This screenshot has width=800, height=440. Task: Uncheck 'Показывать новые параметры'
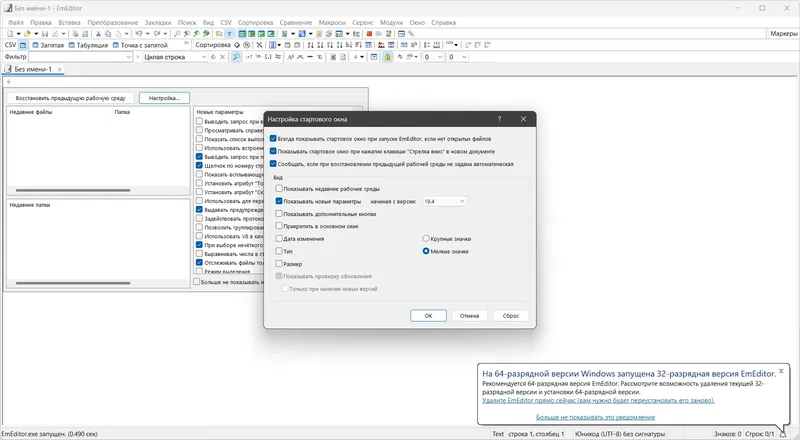tap(279, 201)
